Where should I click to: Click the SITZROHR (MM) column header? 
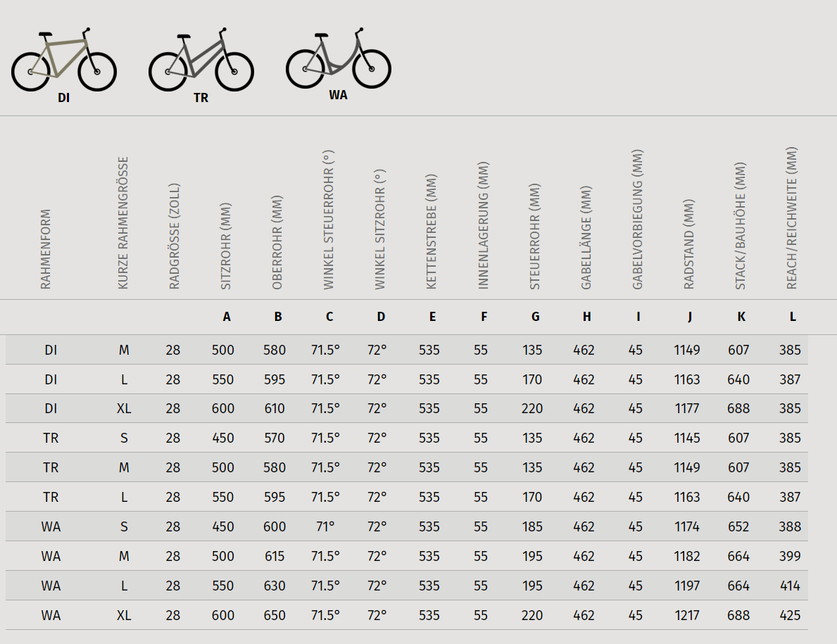click(x=226, y=246)
